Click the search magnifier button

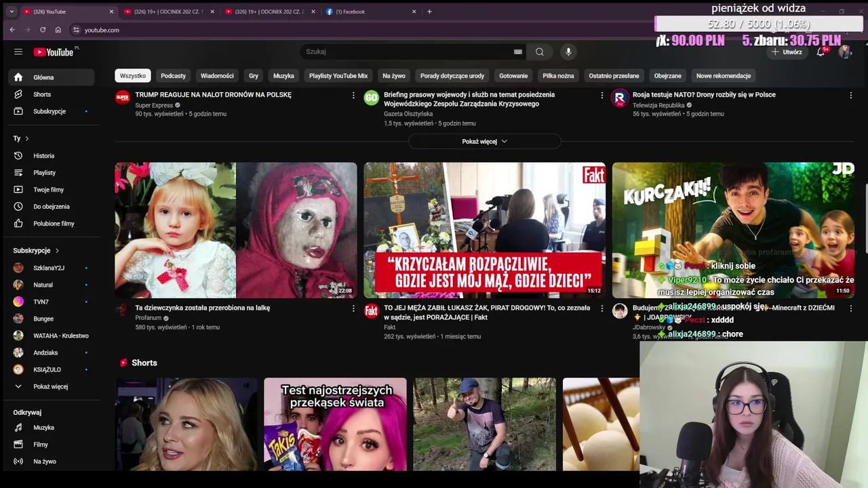[540, 52]
